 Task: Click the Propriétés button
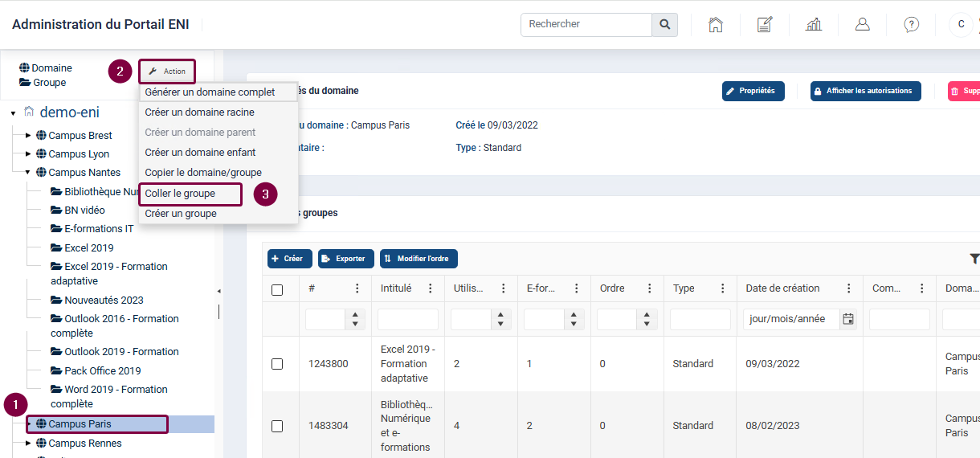click(753, 91)
